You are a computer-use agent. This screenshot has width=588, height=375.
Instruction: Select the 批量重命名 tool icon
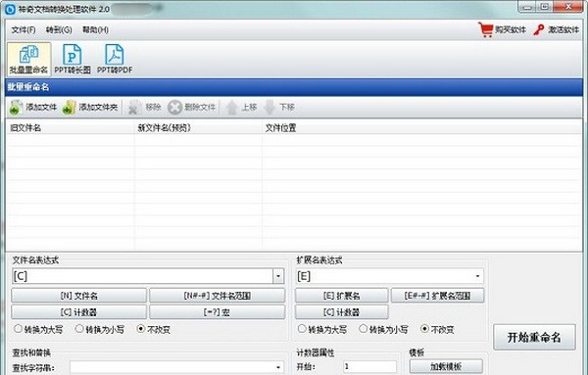click(x=28, y=59)
